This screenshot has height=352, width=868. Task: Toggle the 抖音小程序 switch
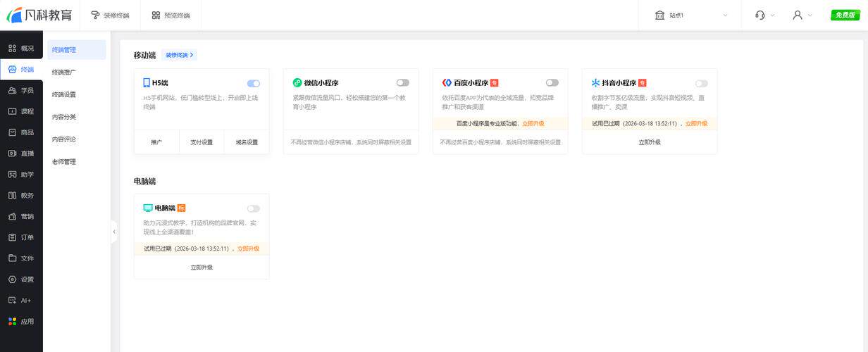pos(702,83)
